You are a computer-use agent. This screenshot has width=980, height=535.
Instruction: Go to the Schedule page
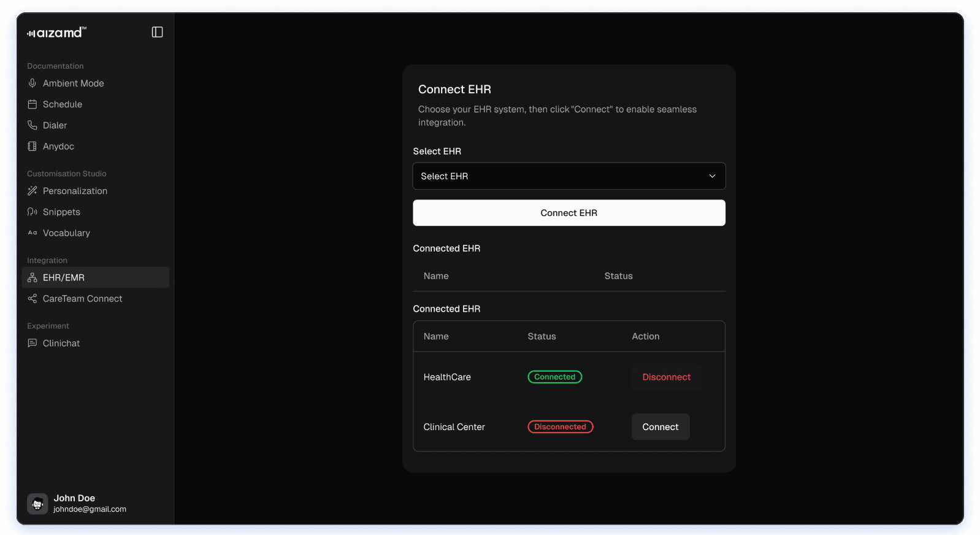63,104
